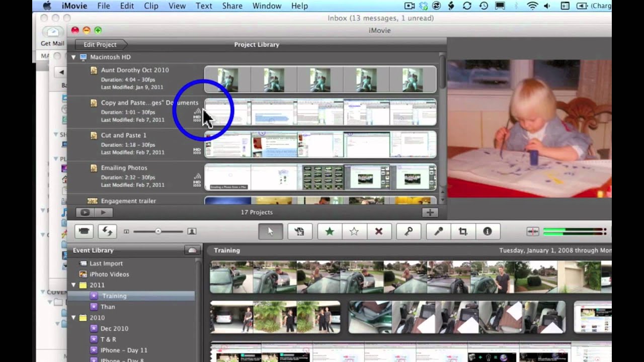Open the Apple menu

pos(47,6)
